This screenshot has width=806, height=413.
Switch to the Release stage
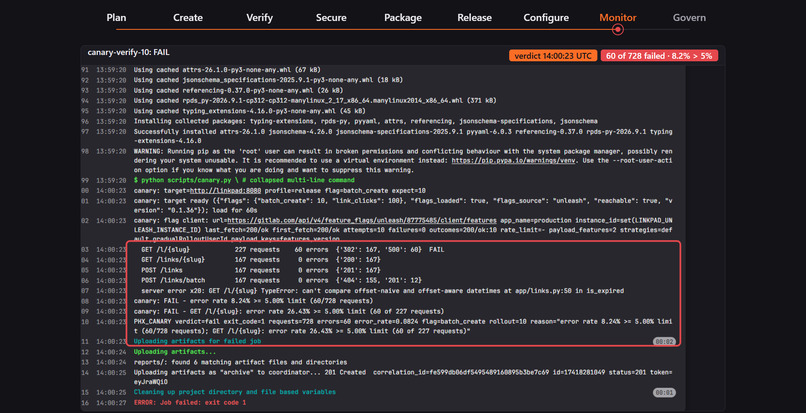474,17
